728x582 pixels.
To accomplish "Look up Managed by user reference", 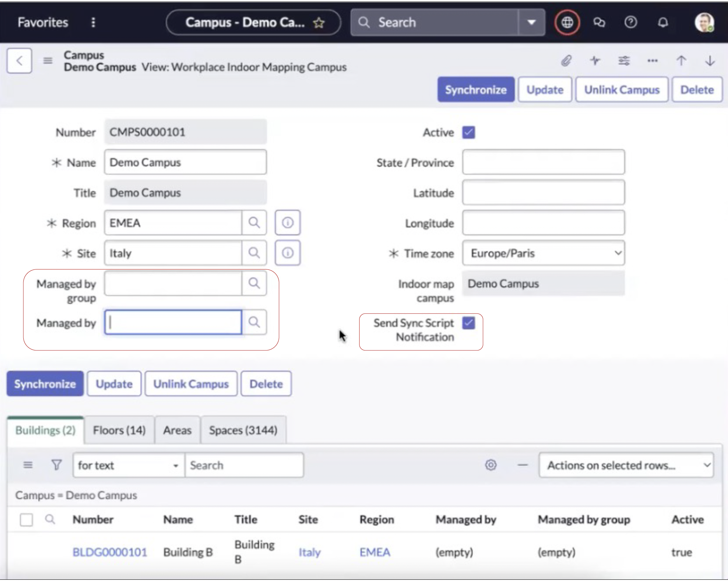I will point(254,322).
